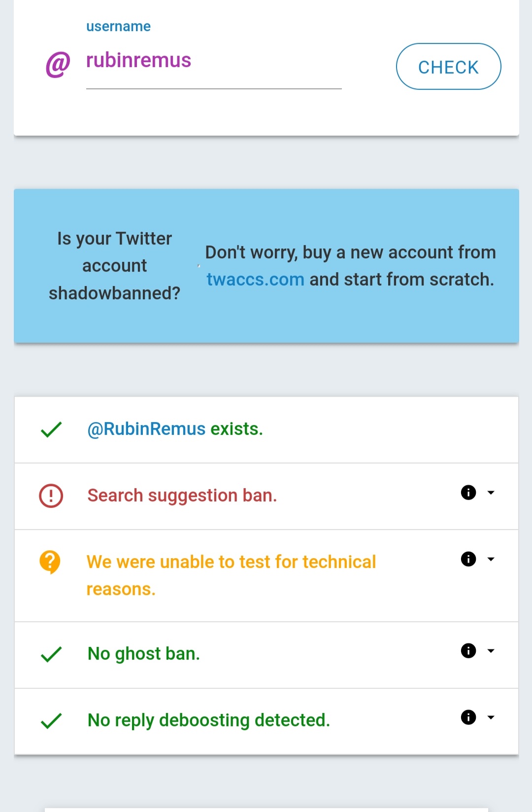Open the twaccs.com link
This screenshot has width=532, height=812.
pyautogui.click(x=255, y=280)
